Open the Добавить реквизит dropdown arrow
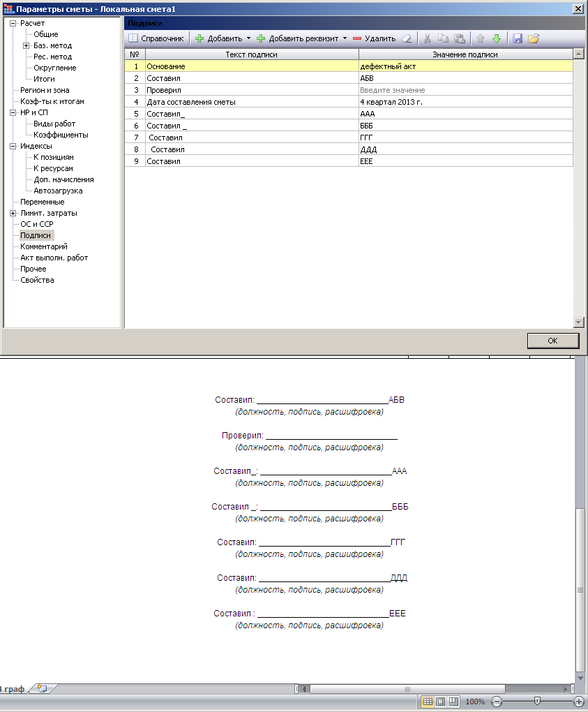Image resolution: width=588 pixels, height=712 pixels. click(345, 38)
